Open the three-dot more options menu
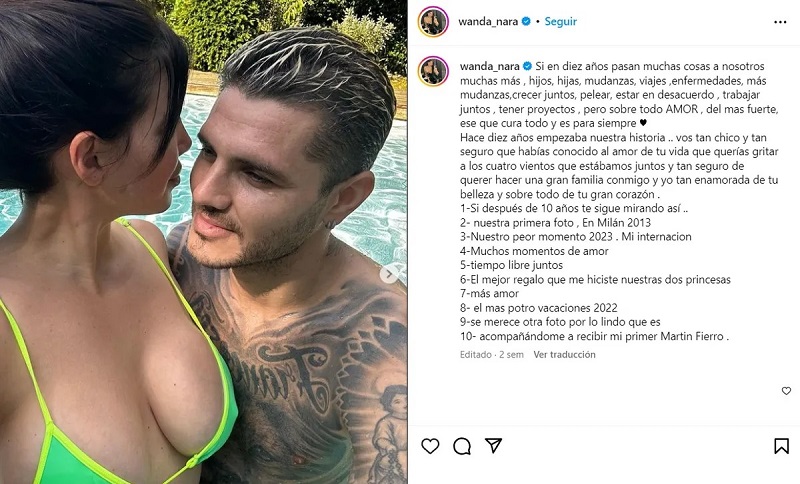Screen dimensions: 800x484 [780, 22]
